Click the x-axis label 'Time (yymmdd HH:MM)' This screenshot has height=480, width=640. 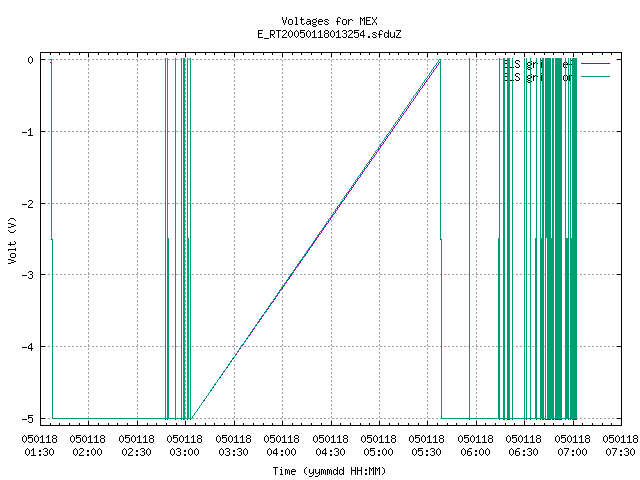click(329, 471)
